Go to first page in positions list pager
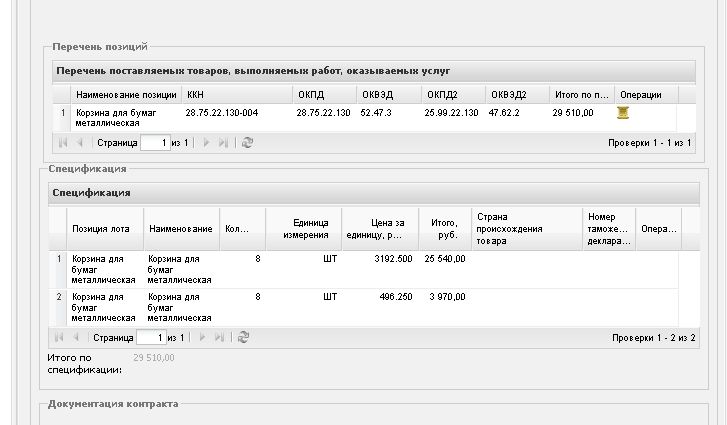Image resolution: width=727 pixels, height=425 pixels. pyautogui.click(x=63, y=143)
